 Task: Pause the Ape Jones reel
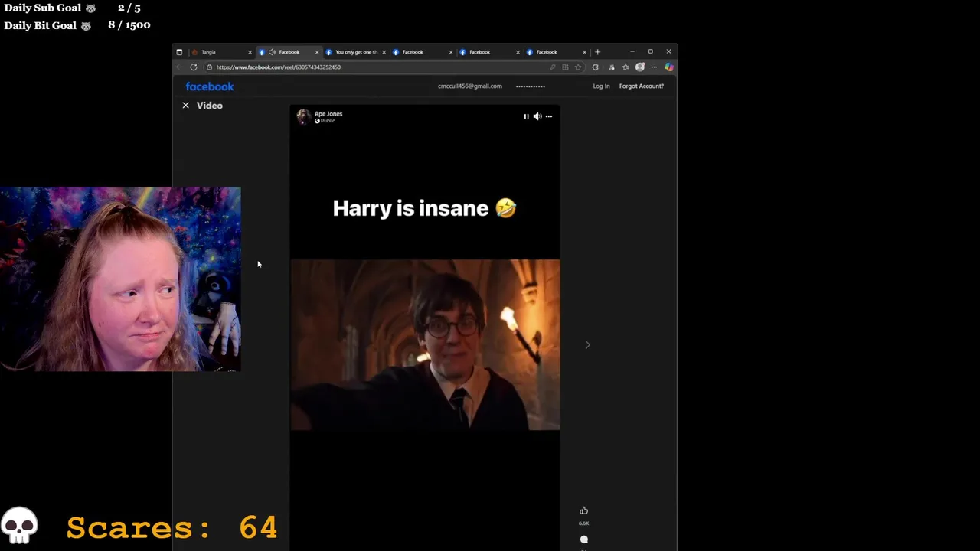pyautogui.click(x=526, y=116)
